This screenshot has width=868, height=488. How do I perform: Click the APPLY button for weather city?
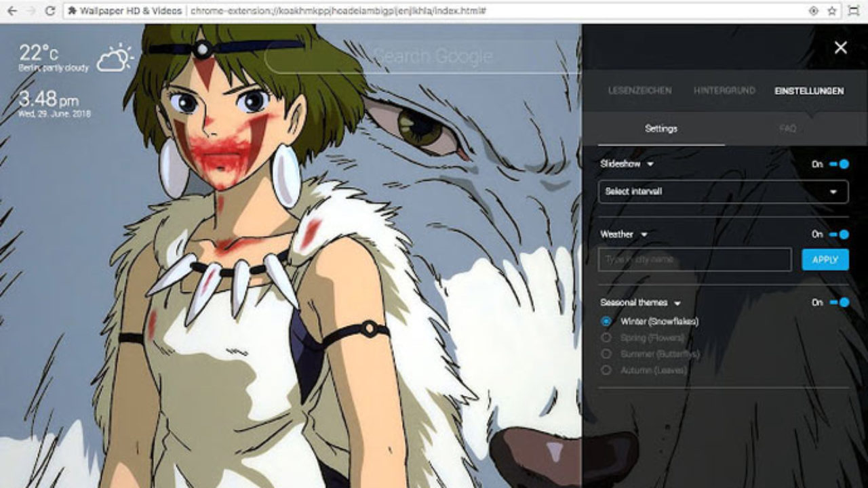tap(825, 260)
